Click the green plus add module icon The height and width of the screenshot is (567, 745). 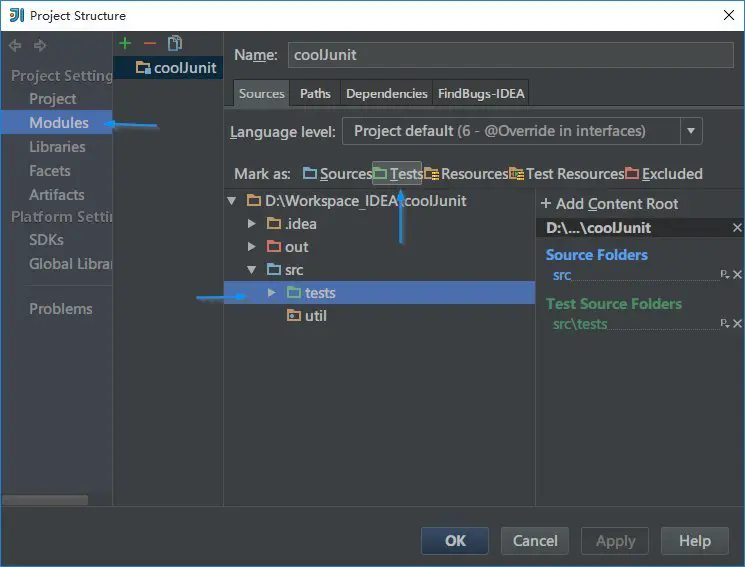click(x=125, y=43)
